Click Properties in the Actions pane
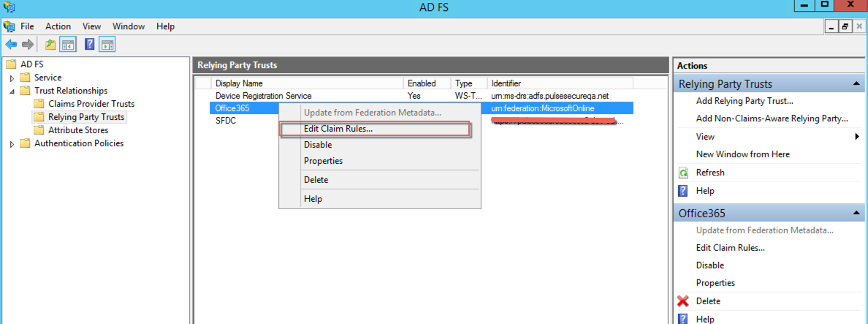This screenshot has width=868, height=324. 715,283
